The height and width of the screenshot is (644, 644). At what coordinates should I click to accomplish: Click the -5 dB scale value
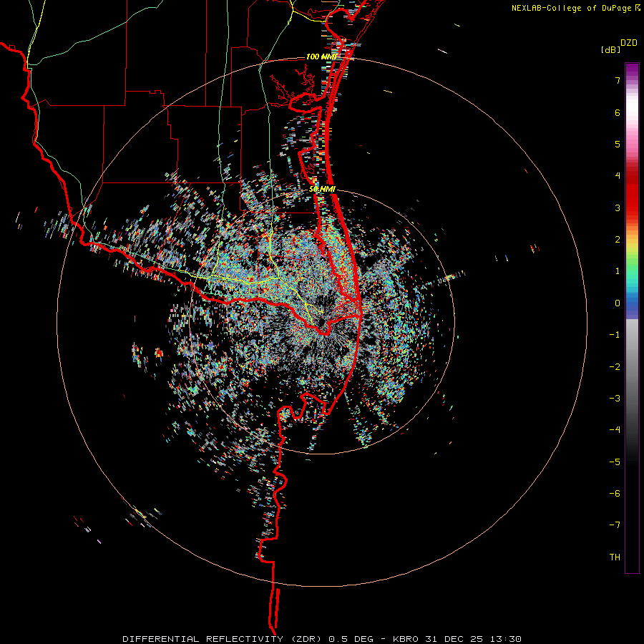(615, 462)
